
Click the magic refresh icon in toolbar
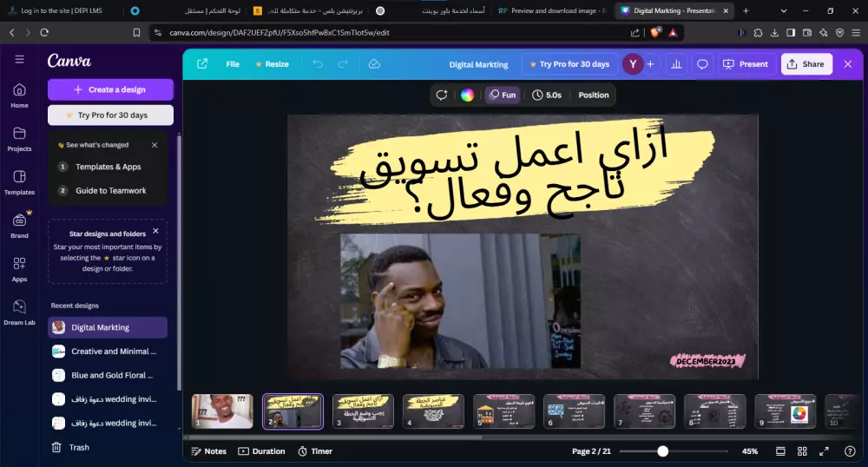441,95
